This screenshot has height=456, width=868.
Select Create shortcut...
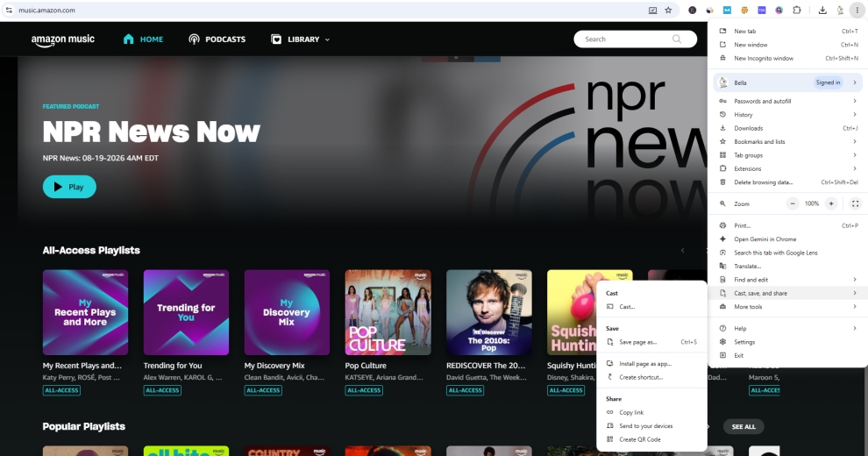coord(652,377)
